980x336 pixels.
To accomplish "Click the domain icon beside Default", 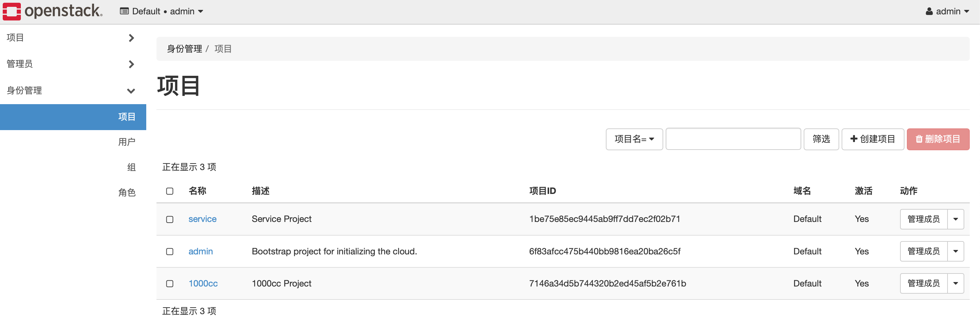I will click(123, 11).
